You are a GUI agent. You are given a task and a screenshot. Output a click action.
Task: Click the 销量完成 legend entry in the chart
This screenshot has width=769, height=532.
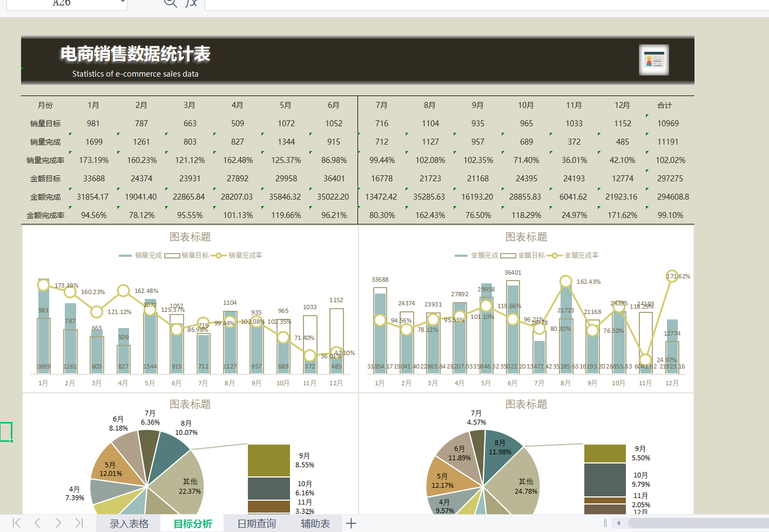click(140, 255)
